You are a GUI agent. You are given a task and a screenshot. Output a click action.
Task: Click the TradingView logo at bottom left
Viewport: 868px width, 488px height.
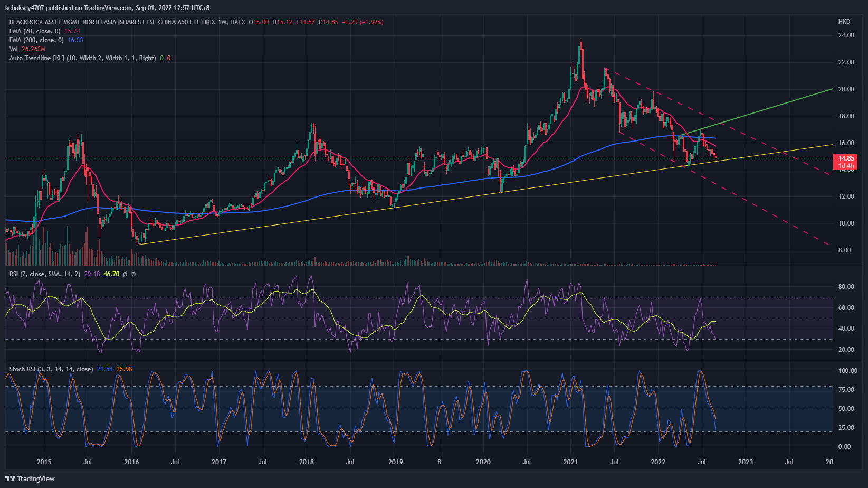[x=30, y=478]
